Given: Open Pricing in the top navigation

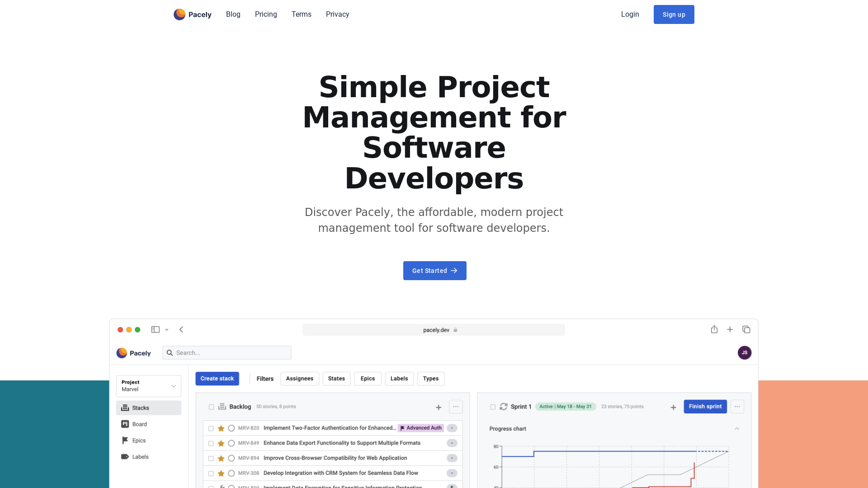Looking at the screenshot, I should pos(266,14).
